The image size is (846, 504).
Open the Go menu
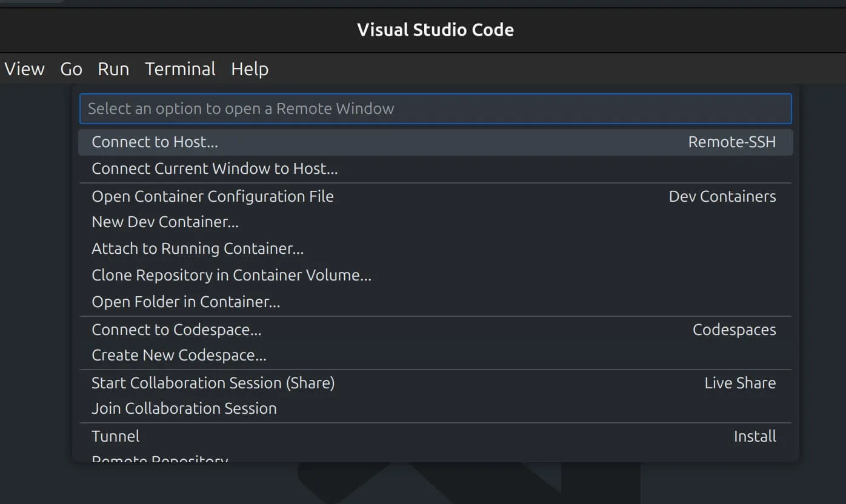71,69
